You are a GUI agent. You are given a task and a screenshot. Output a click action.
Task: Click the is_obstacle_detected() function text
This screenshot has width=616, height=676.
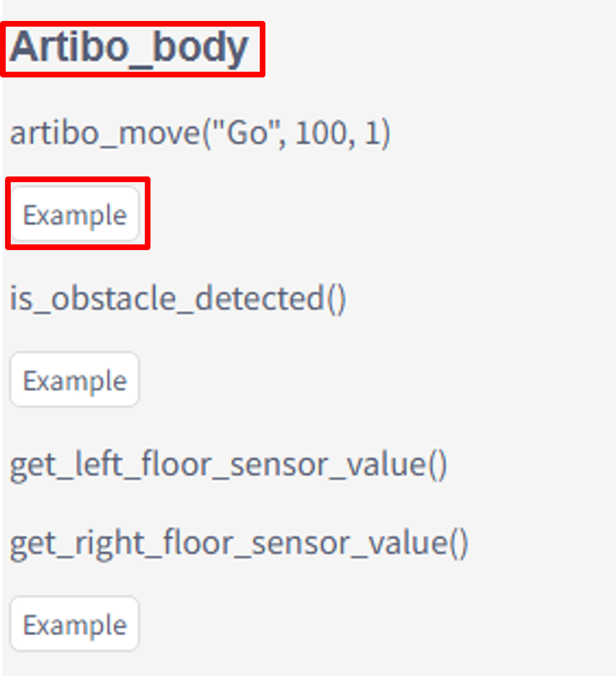tap(178, 298)
